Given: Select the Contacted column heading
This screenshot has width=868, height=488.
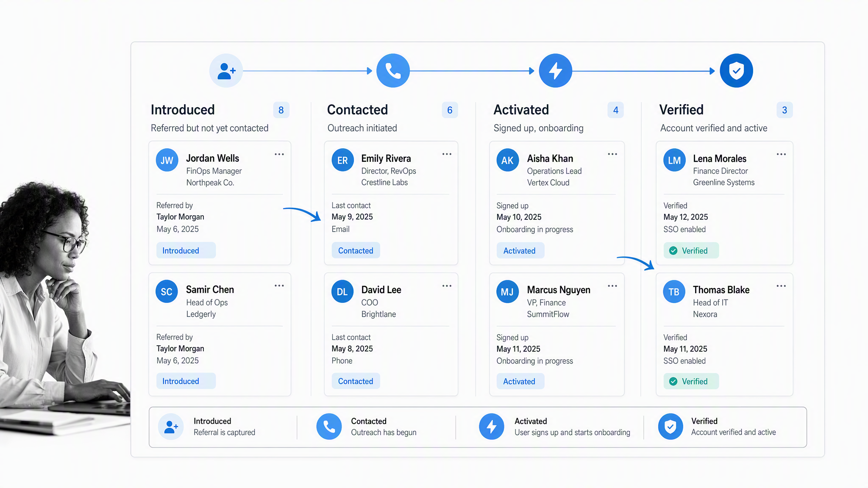Looking at the screenshot, I should coord(357,110).
